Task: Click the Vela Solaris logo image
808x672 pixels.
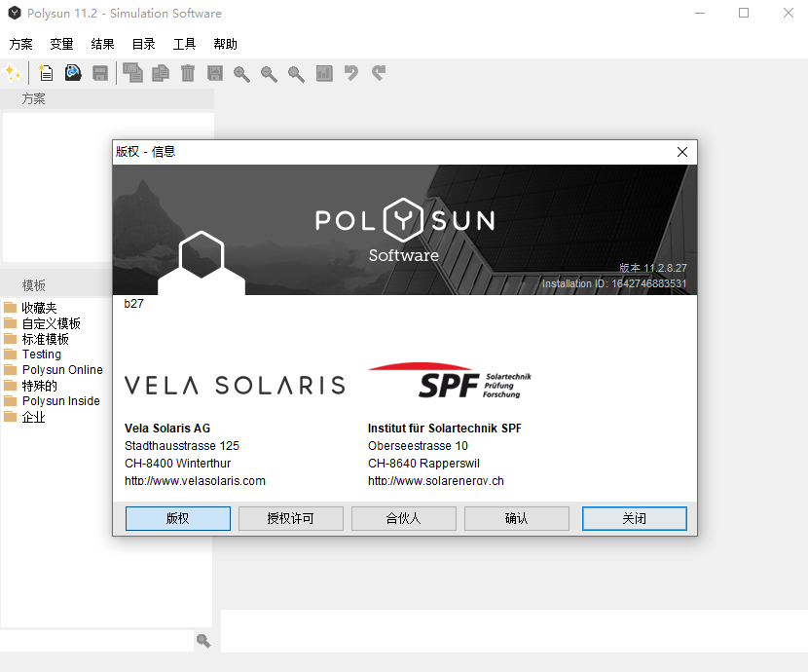Action: click(x=235, y=385)
